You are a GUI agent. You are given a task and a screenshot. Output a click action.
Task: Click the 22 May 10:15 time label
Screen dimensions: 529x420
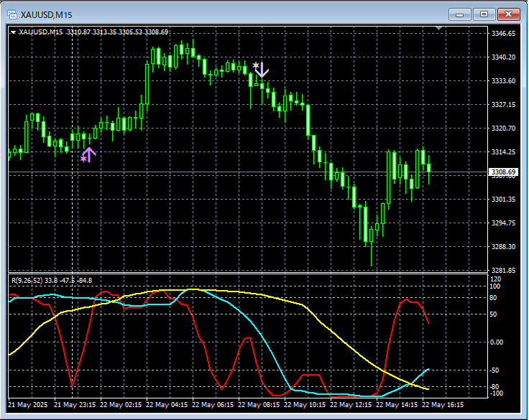click(x=305, y=404)
